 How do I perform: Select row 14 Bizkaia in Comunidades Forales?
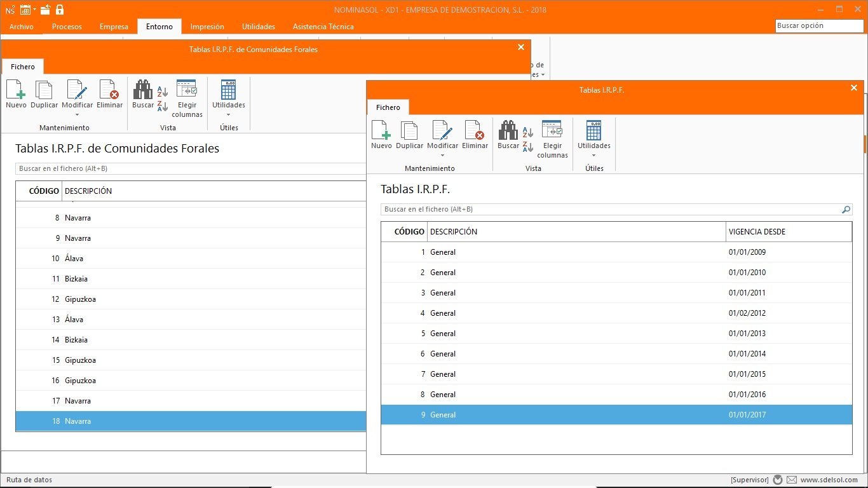[x=191, y=340]
